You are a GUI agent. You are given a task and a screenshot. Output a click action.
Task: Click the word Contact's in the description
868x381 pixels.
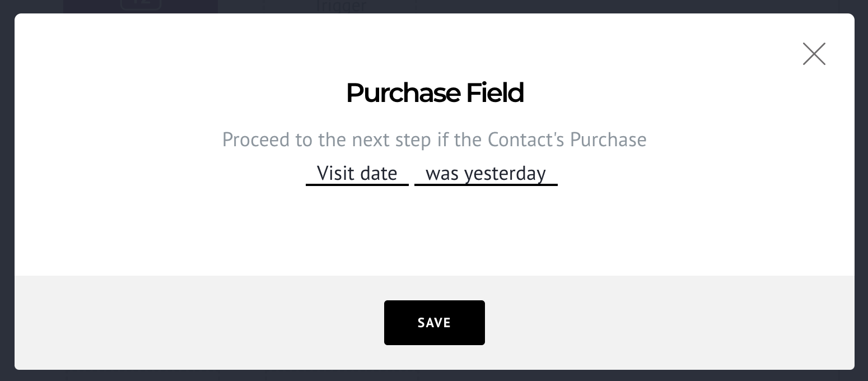526,140
